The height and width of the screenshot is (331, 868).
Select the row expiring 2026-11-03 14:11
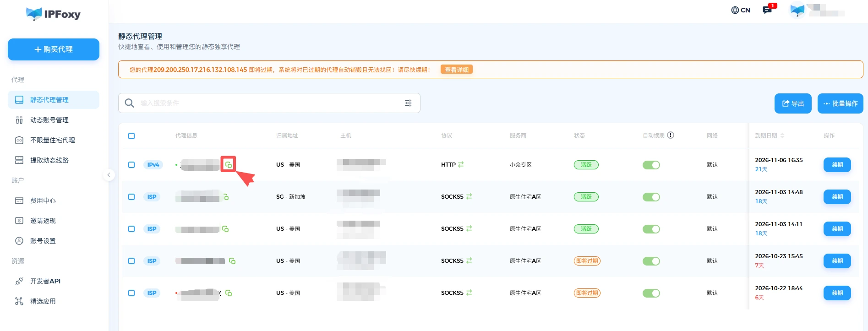(131, 229)
